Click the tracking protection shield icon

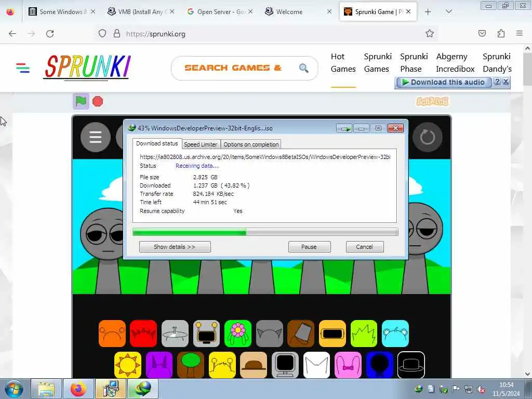click(102, 34)
